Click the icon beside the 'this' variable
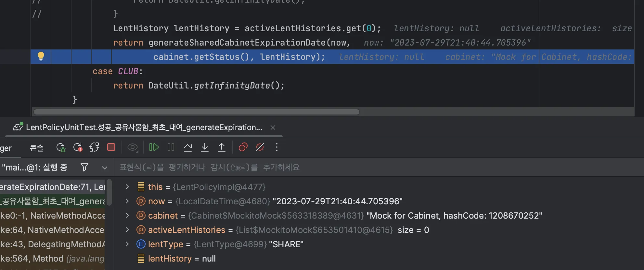This screenshot has height=270, width=644. (x=141, y=187)
